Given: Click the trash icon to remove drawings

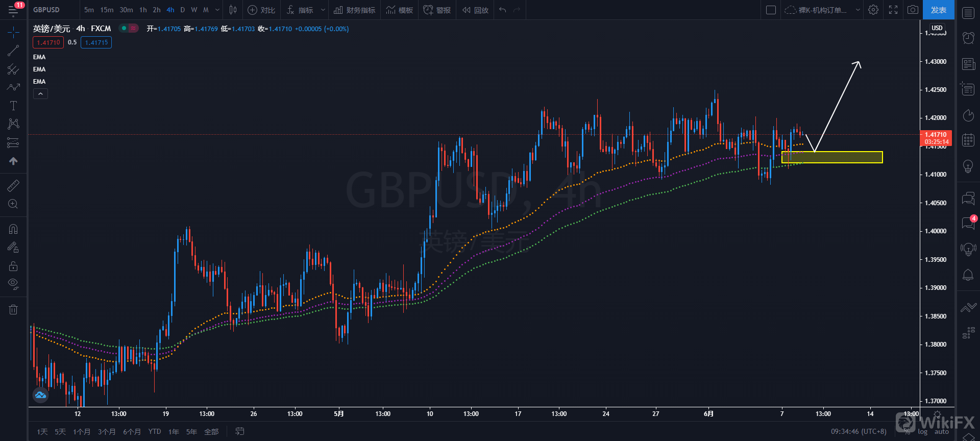Looking at the screenshot, I should (x=13, y=309).
